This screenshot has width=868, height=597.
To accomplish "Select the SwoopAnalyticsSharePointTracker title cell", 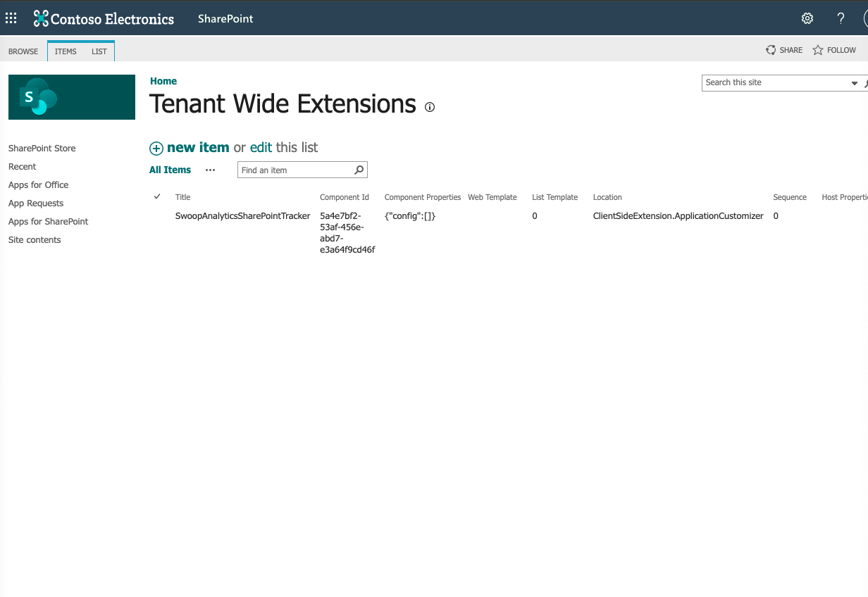I will [x=243, y=216].
